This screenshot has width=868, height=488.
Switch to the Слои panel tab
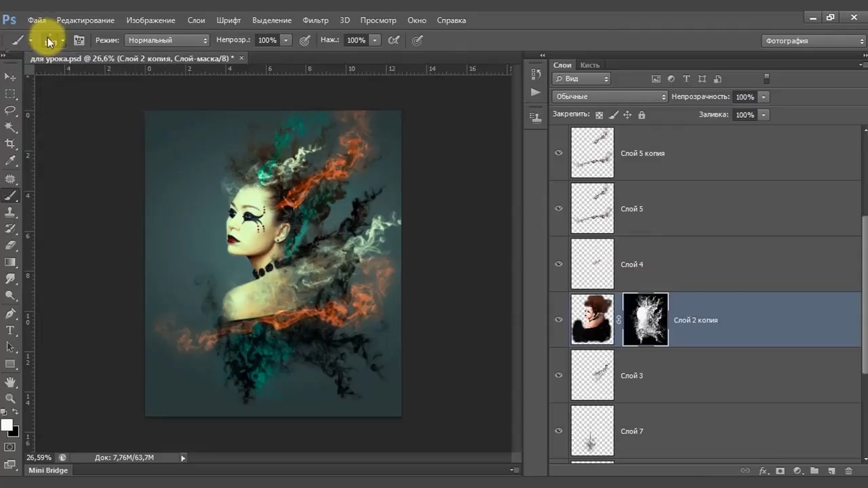[562, 65]
